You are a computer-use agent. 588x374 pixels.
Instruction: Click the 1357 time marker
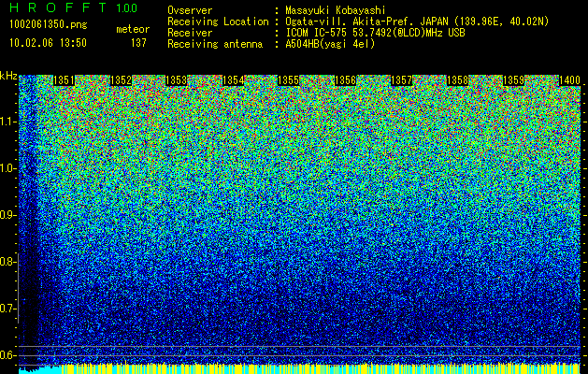[x=401, y=80]
